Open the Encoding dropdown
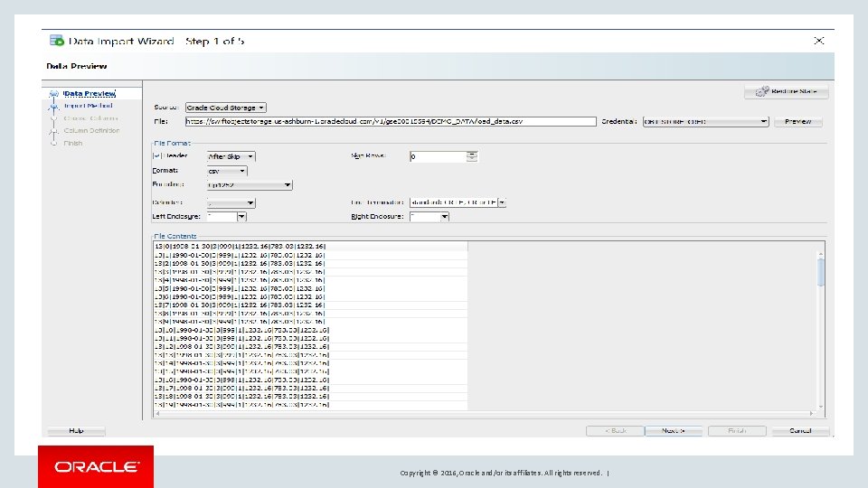The height and width of the screenshot is (488, 868). (x=250, y=184)
